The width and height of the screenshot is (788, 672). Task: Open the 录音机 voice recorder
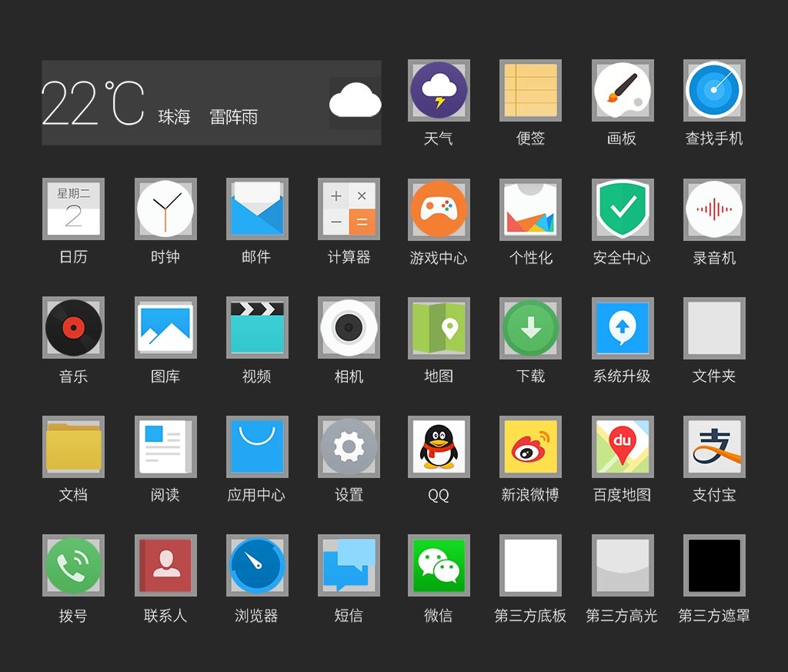[713, 209]
